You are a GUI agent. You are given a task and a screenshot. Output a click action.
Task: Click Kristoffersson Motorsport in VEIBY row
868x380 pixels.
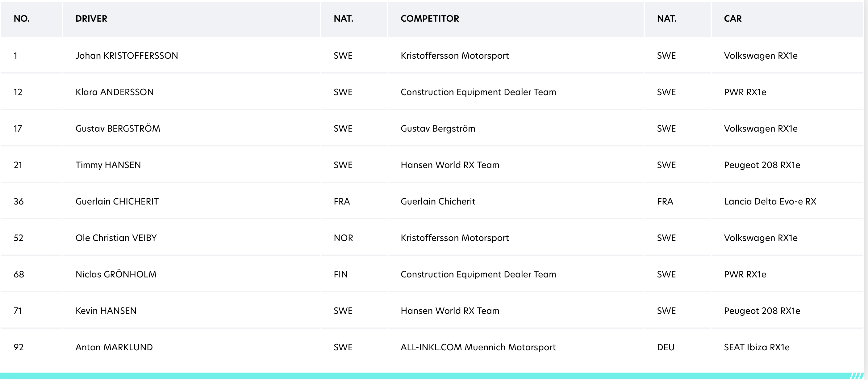(x=455, y=238)
